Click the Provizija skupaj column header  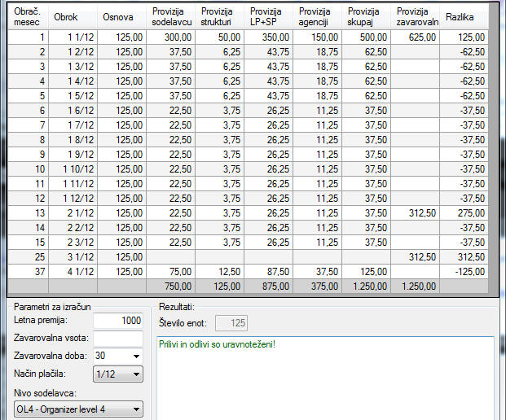367,16
